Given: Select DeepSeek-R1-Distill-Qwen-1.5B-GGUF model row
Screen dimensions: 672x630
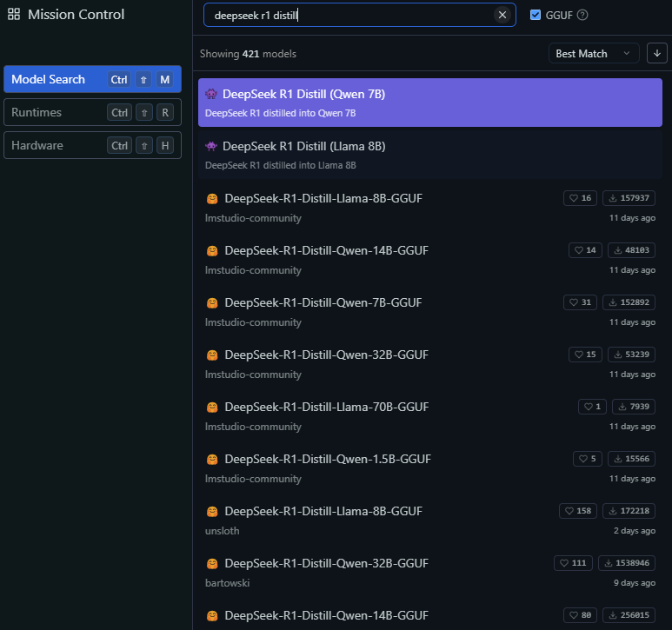Looking at the screenshot, I should coord(429,468).
